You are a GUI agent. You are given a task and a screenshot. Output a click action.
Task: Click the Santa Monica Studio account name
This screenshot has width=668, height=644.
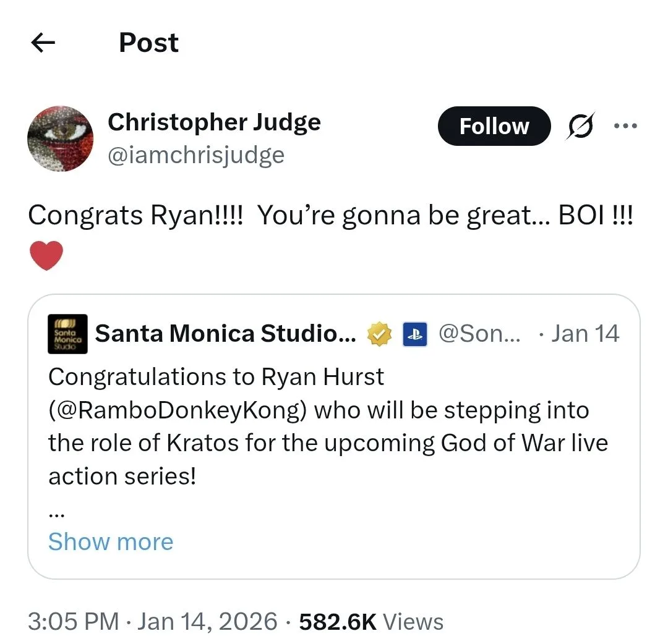[226, 334]
